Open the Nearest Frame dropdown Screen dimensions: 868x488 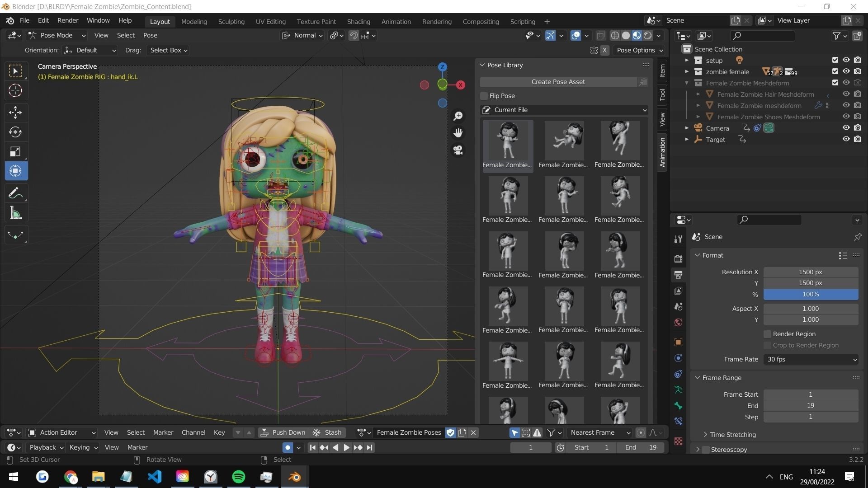[599, 432]
